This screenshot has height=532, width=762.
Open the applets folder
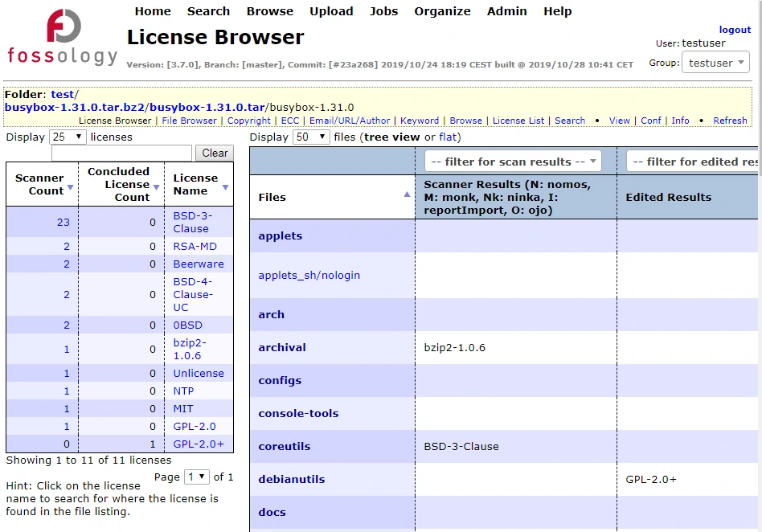coord(280,235)
